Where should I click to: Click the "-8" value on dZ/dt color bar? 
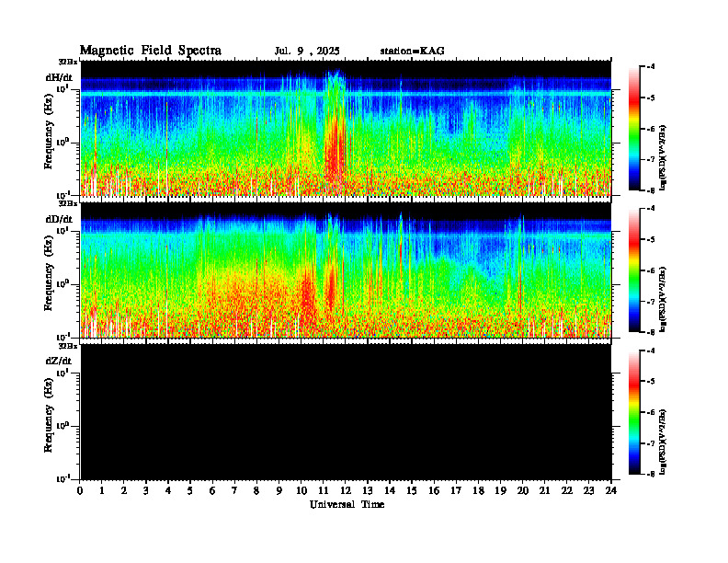click(x=651, y=474)
